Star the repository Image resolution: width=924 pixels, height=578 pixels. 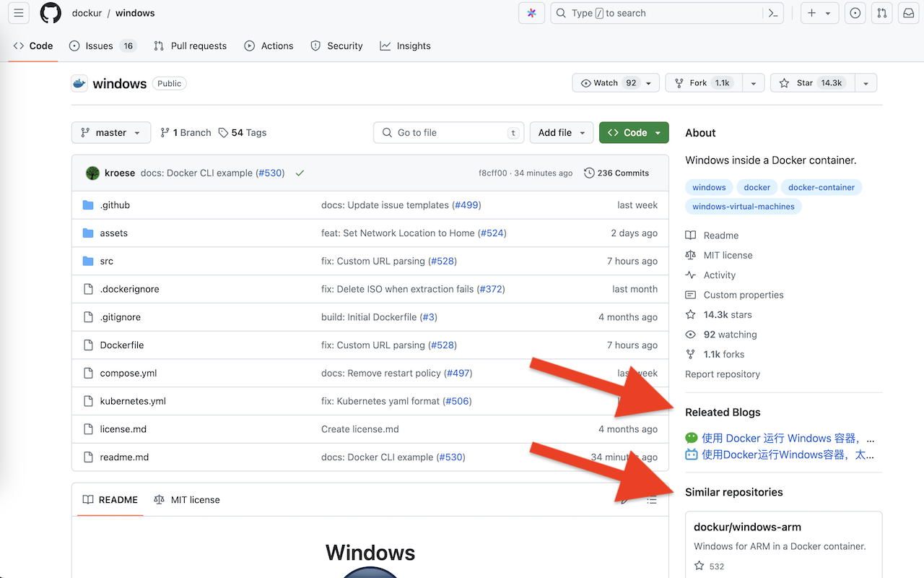811,83
